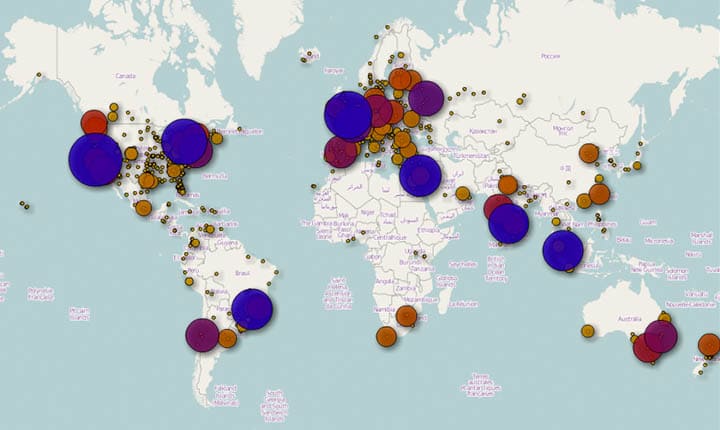
Task: Select the orange bubble near Buenos Aires
Action: click(x=228, y=338)
